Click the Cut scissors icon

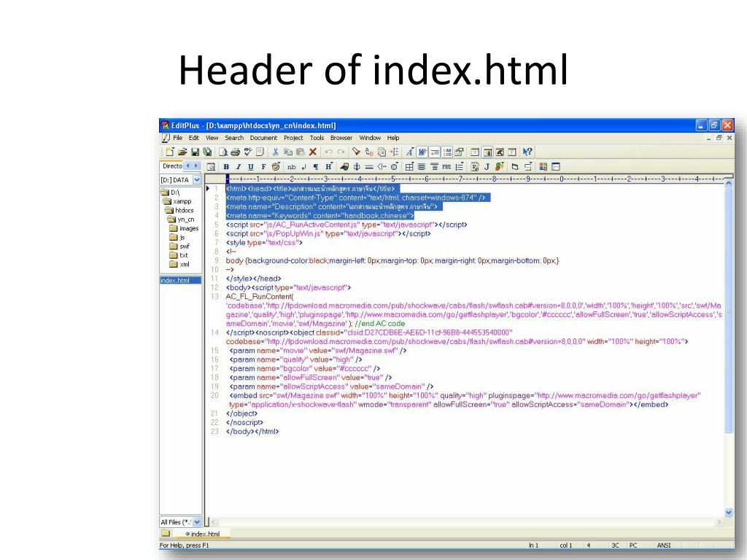[275, 152]
